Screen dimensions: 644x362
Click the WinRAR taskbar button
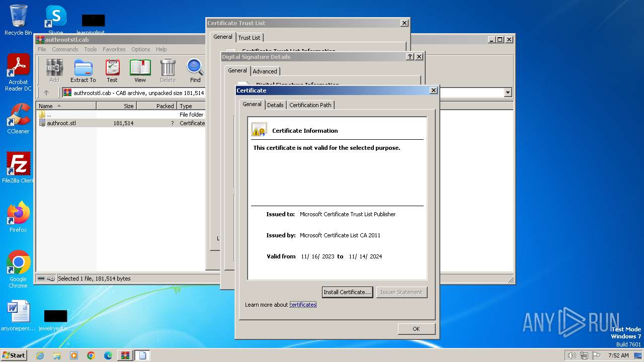125,355
